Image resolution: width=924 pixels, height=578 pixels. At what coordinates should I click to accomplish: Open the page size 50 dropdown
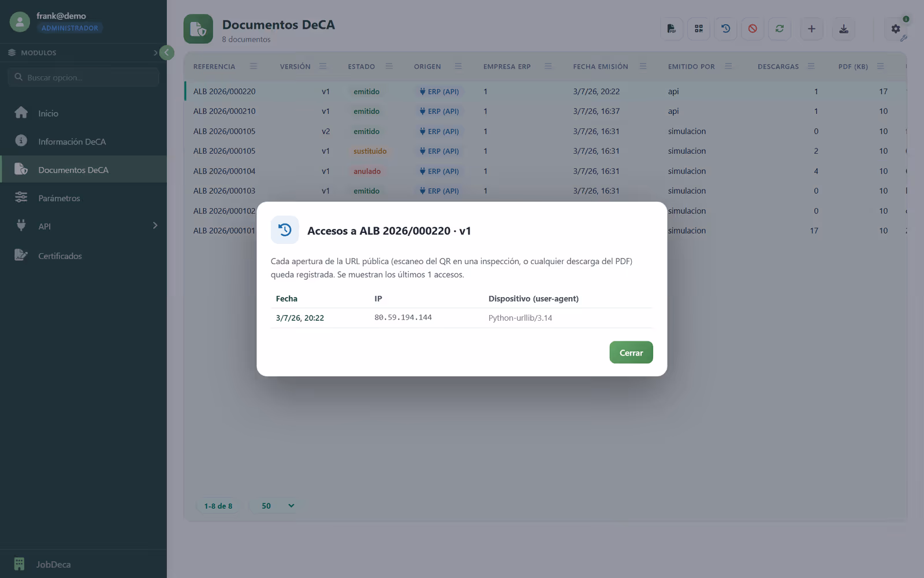277,506
